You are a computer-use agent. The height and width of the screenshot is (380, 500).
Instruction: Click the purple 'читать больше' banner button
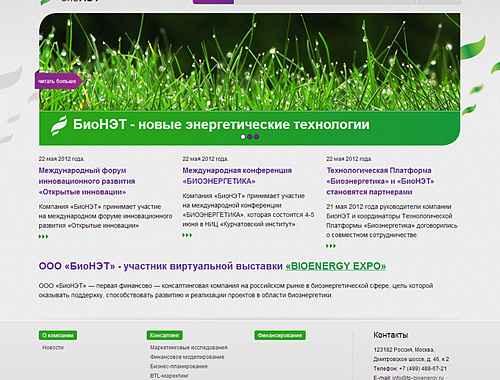point(59,81)
